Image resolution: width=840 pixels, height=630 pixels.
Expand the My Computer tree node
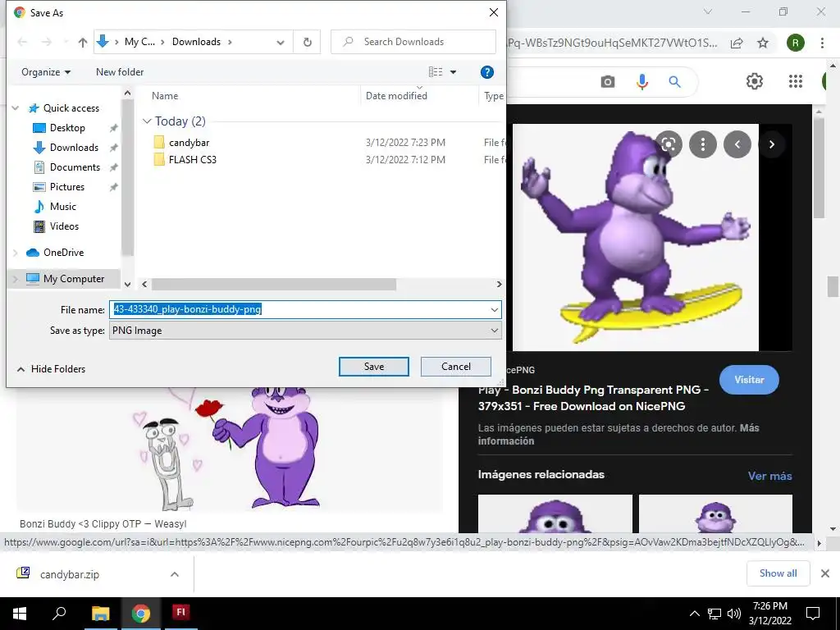[16, 279]
